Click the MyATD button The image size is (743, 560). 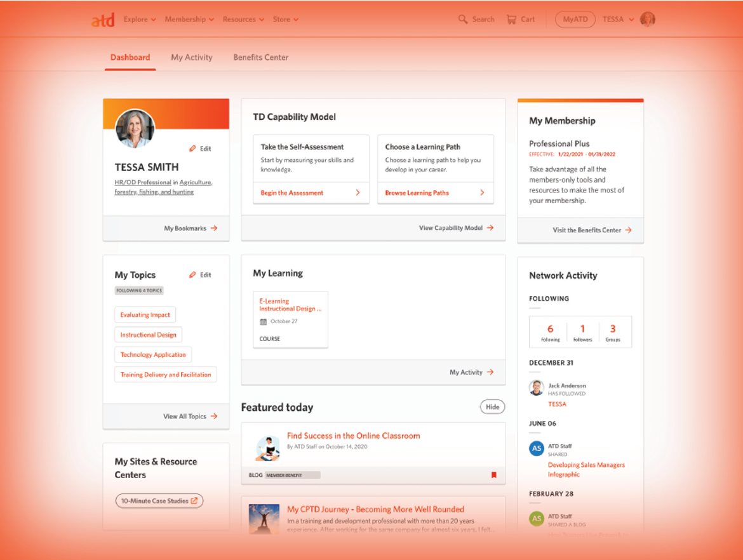click(x=575, y=20)
